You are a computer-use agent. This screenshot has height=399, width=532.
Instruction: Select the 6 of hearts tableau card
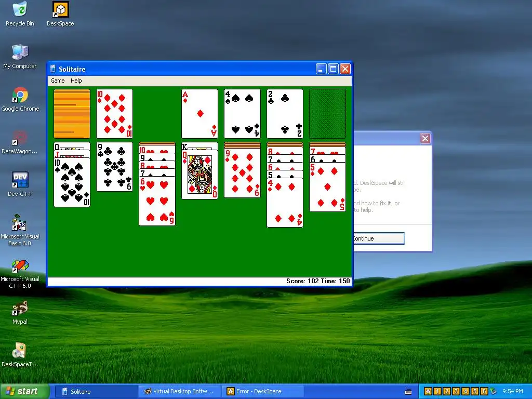tap(157, 201)
